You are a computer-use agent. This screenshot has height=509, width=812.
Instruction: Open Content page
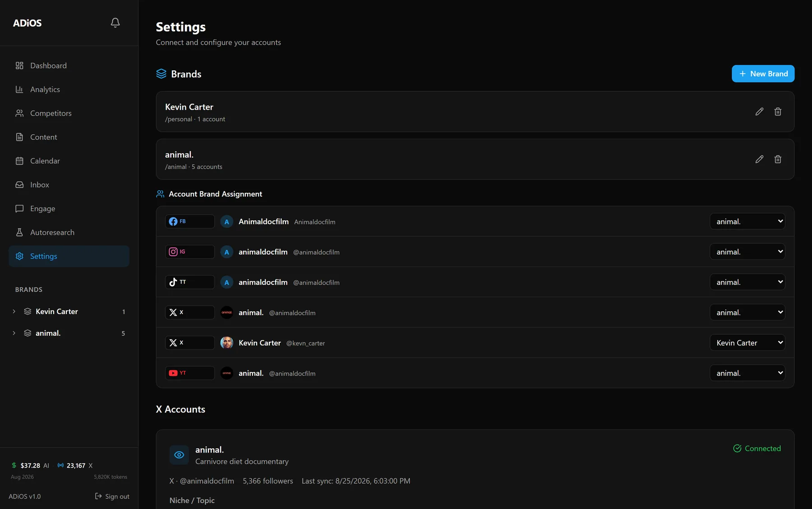(69, 137)
